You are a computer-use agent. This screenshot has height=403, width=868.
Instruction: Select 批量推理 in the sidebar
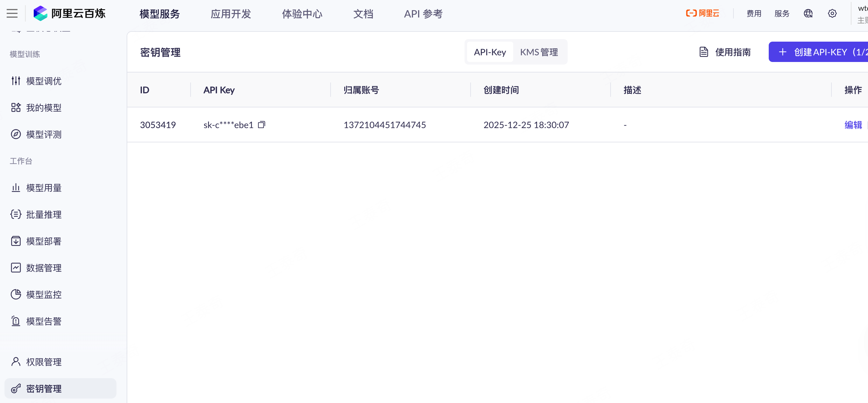coord(44,215)
